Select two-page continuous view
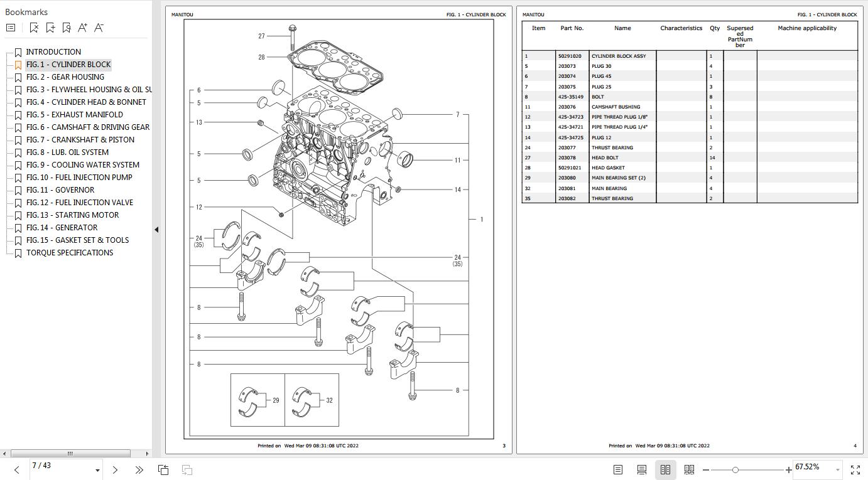 689,469
